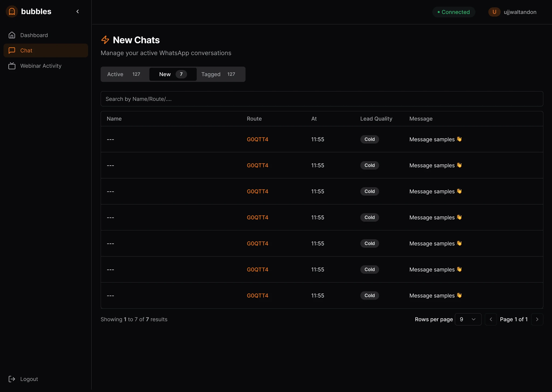Switch to the Tagged tab
The image size is (552, 392).
tap(220, 74)
